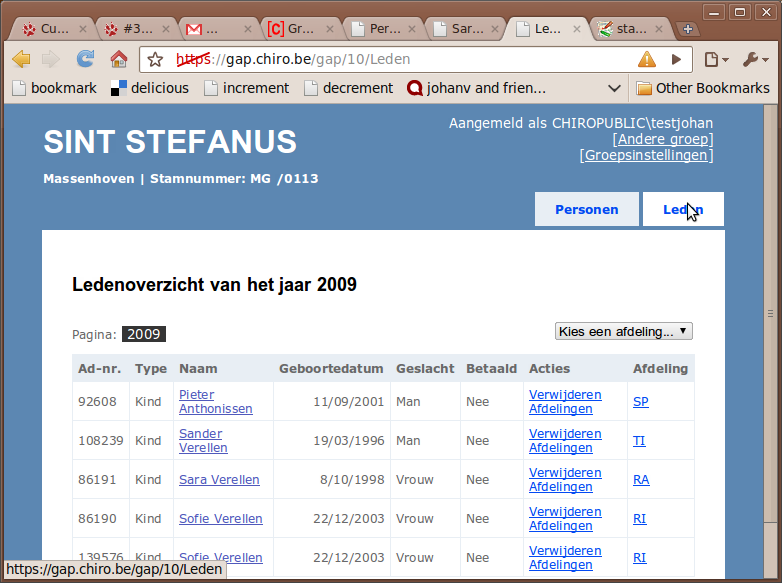Click Afdelingen for Sara Verellen

point(561,486)
